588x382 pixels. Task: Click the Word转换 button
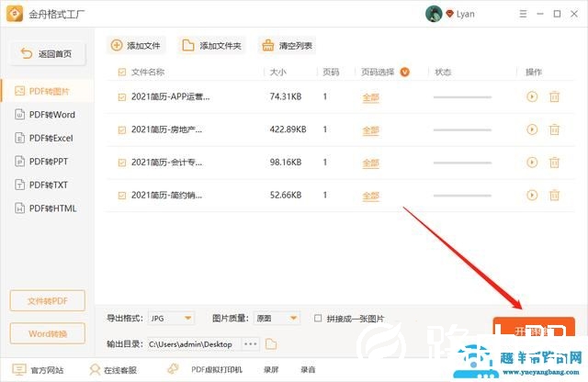coord(47,333)
